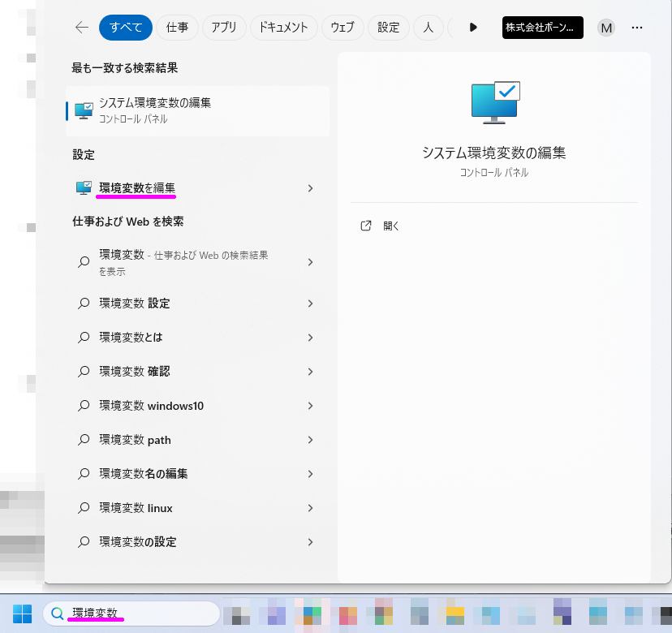The image size is (672, 633).
Task: Select the suggestion 環境変数 windows10
Action: pyautogui.click(x=197, y=406)
